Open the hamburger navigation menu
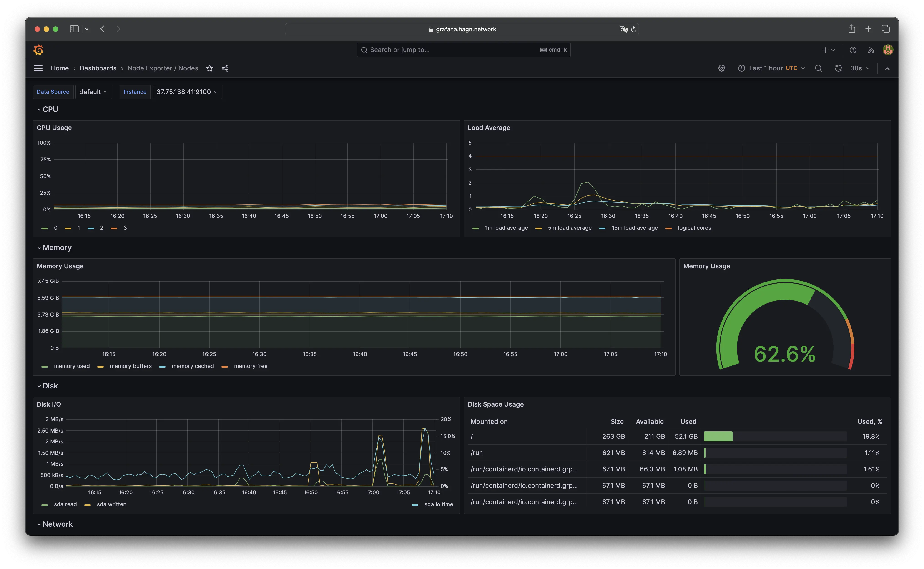This screenshot has height=569, width=924. click(38, 68)
